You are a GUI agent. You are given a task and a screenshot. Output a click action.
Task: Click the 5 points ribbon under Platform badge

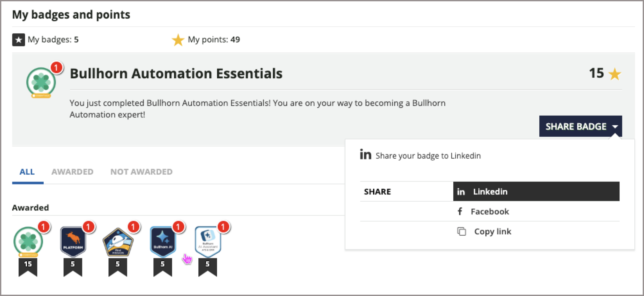73,267
